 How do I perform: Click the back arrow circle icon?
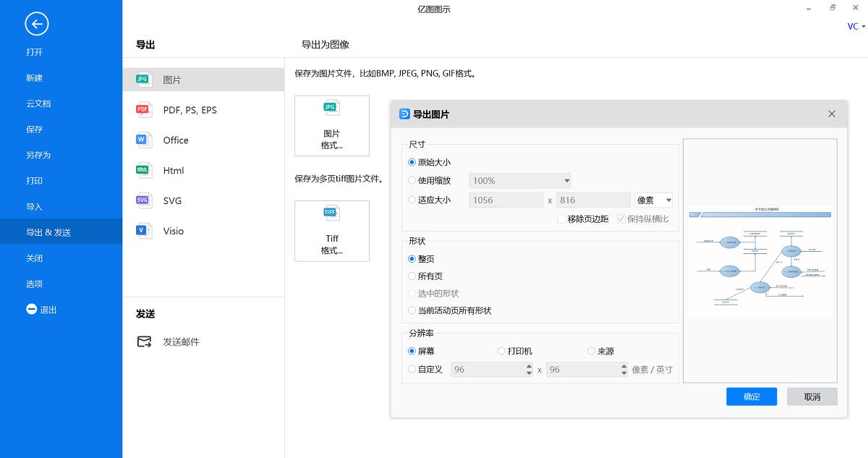[36, 24]
